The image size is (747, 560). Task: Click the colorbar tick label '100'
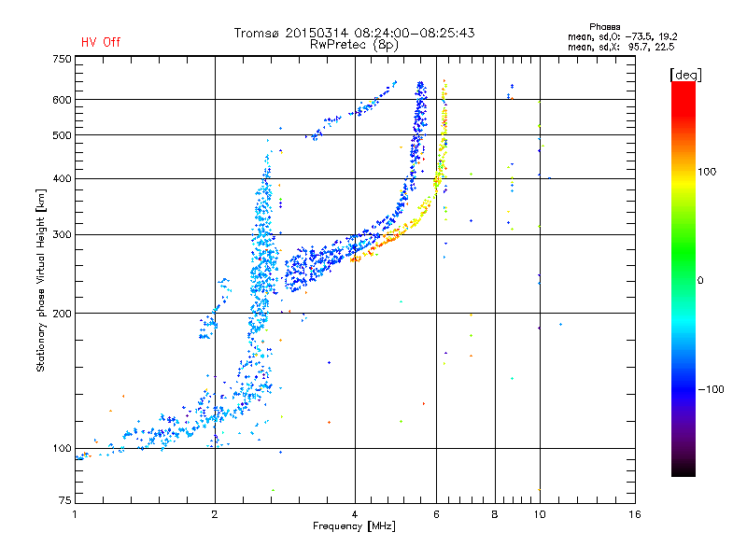[707, 172]
